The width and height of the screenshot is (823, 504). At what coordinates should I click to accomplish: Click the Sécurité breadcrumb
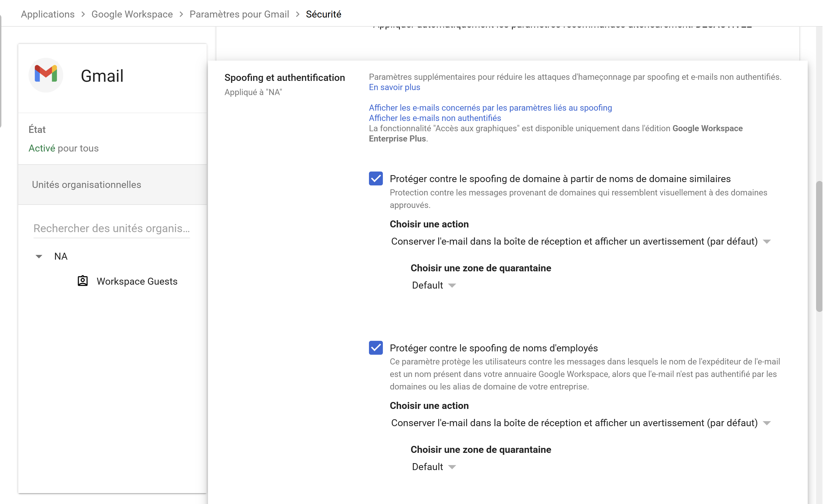click(323, 14)
